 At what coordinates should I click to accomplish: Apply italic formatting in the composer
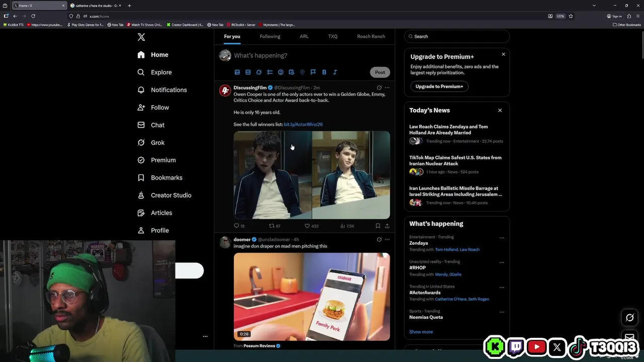(335, 72)
